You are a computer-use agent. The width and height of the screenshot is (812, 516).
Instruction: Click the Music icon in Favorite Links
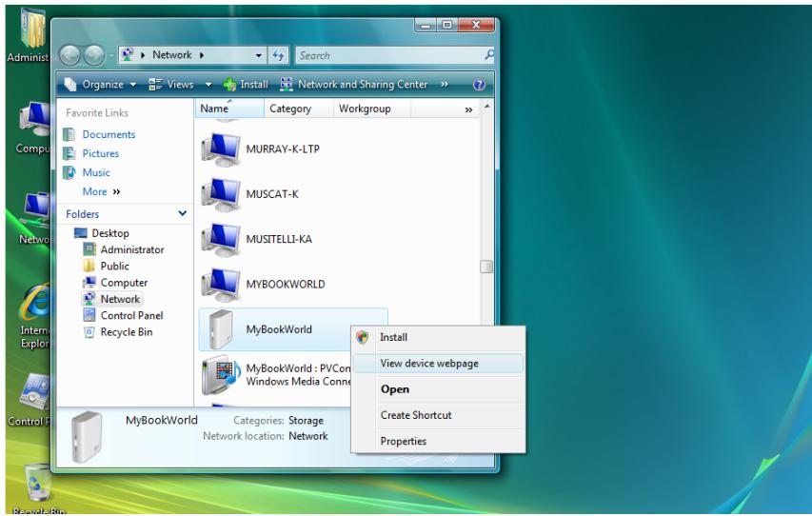pos(69,172)
